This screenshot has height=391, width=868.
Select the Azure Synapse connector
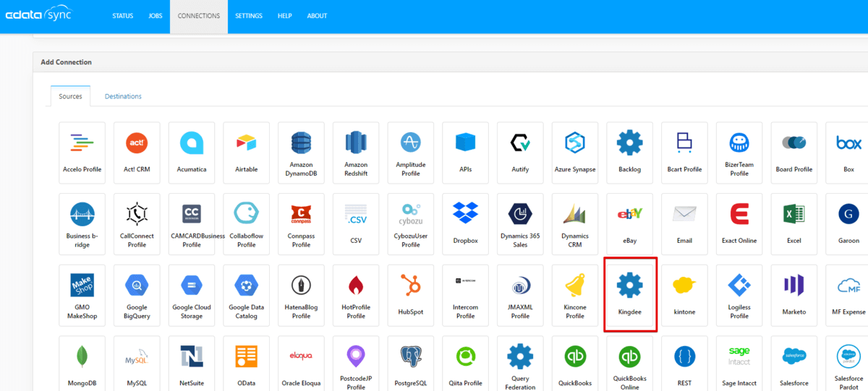click(575, 152)
